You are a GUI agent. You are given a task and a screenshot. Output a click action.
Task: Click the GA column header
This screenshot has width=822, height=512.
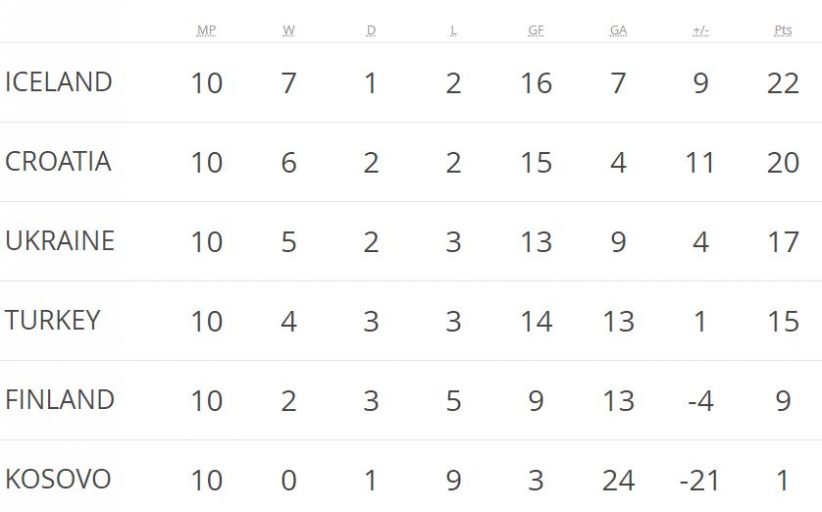pyautogui.click(x=618, y=31)
